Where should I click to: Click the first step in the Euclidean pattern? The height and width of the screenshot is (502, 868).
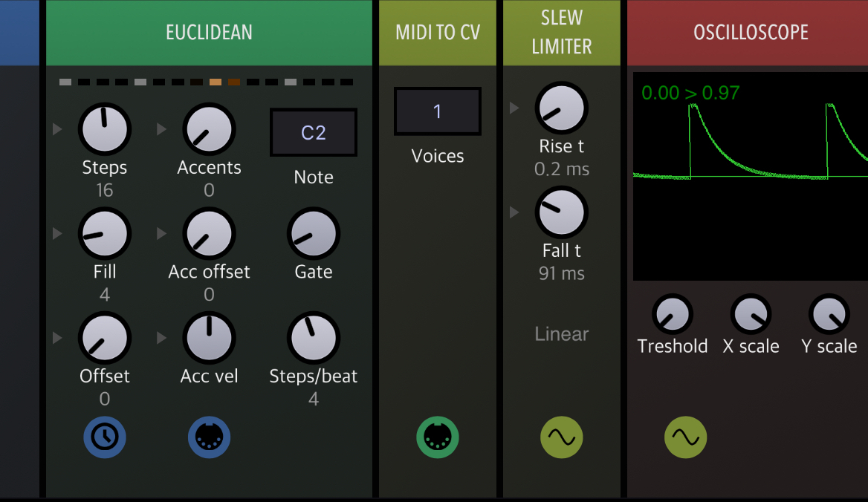[65, 82]
